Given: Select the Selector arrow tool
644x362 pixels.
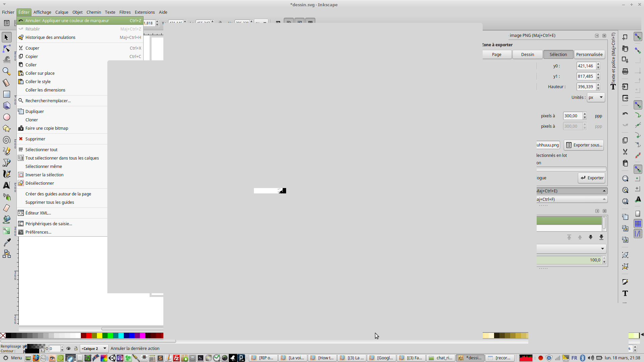Looking at the screenshot, I should pyautogui.click(x=6, y=37).
